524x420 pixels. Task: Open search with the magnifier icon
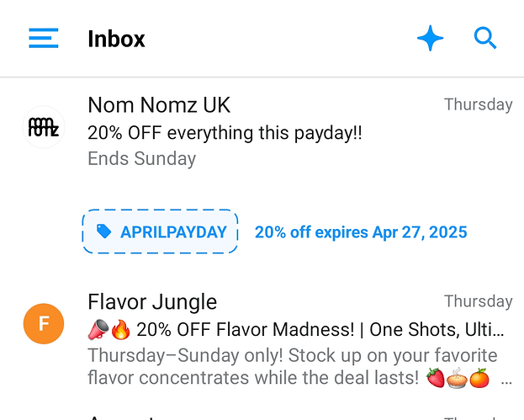click(x=485, y=38)
